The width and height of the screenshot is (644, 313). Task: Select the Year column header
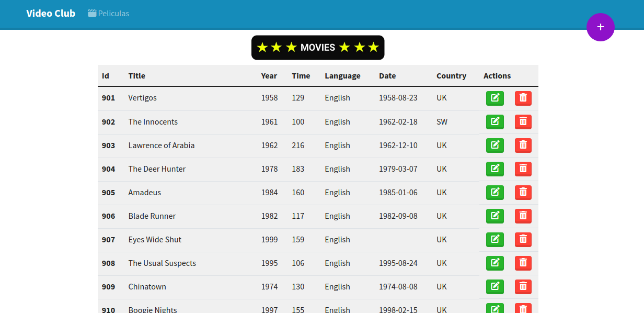tap(269, 76)
